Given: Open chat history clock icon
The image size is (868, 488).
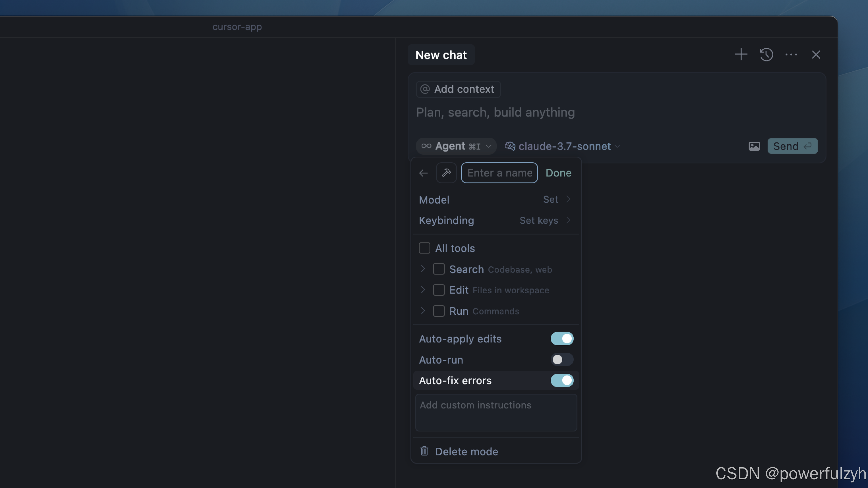Looking at the screenshot, I should pos(766,54).
